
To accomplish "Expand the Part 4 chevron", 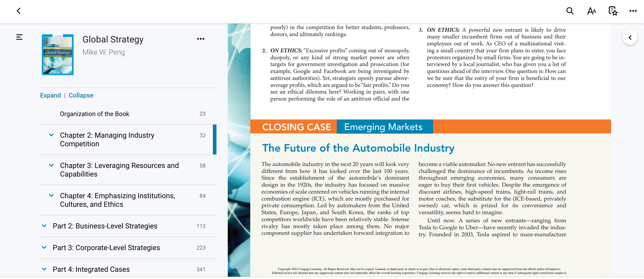I will [44, 269].
